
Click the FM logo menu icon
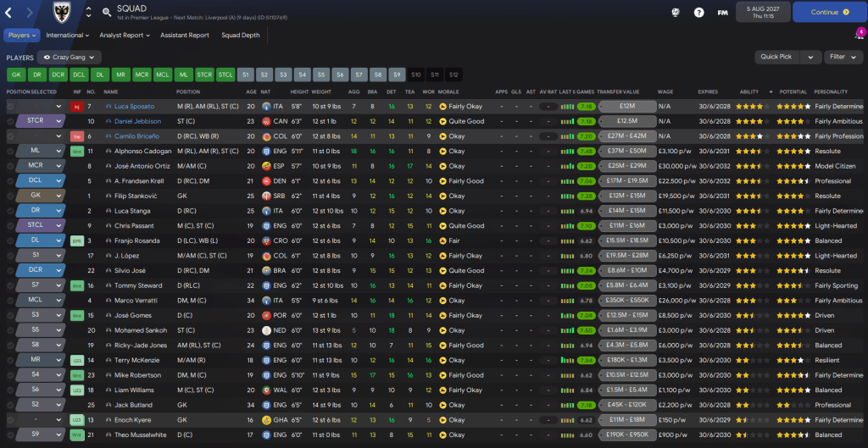[722, 13]
